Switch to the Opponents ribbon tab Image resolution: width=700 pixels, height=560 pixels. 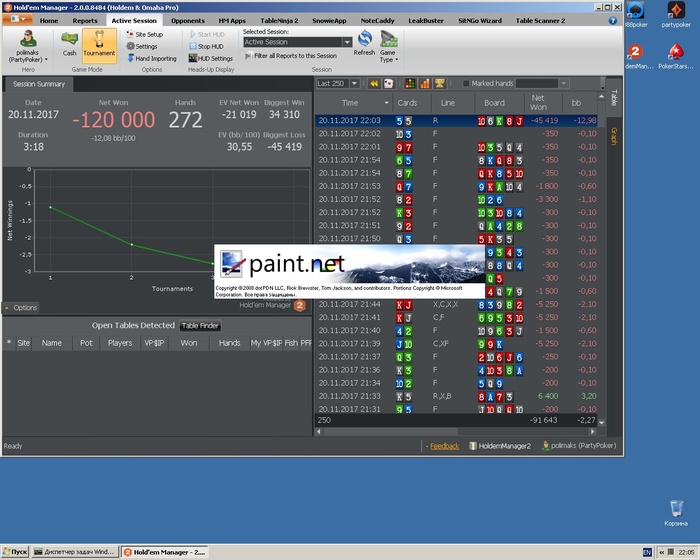click(188, 21)
